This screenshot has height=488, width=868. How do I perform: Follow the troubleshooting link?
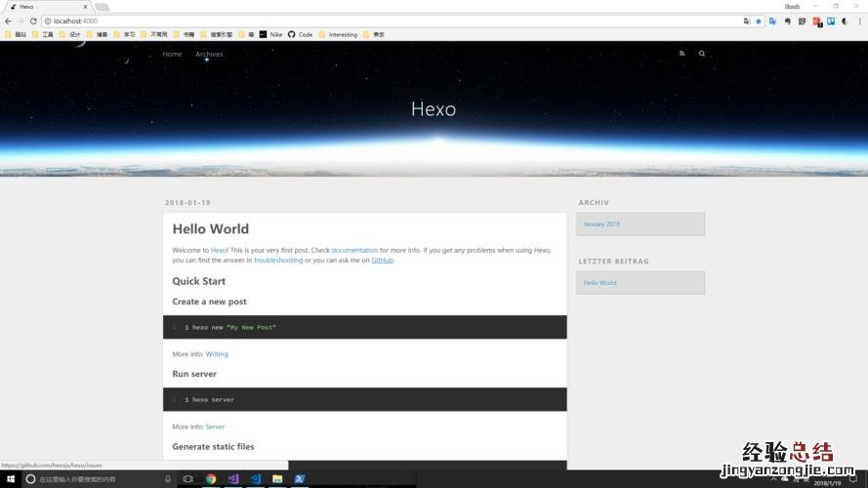278,261
